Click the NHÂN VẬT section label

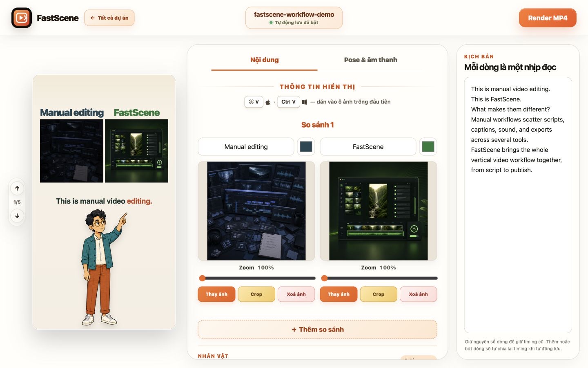(213, 356)
